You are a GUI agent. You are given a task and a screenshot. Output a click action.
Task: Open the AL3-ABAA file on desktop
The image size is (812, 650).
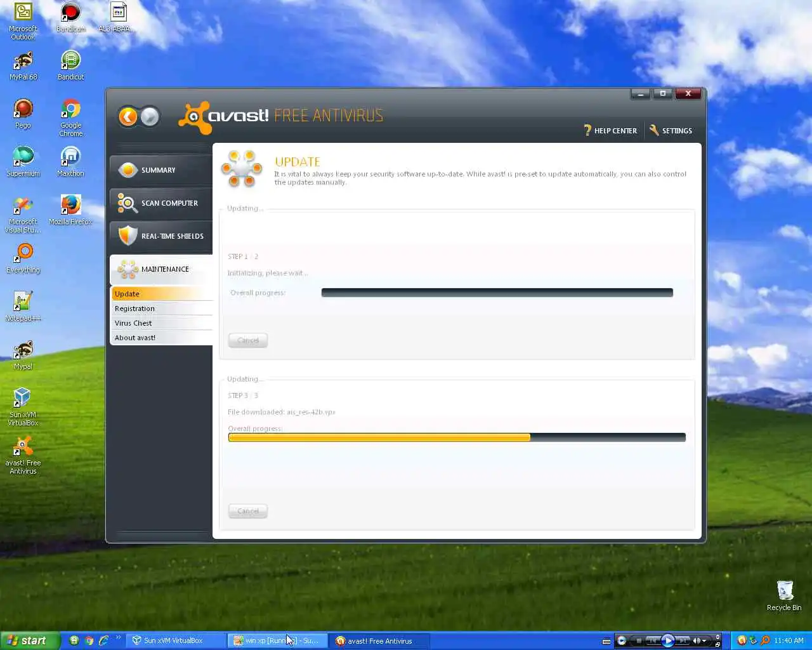[117, 18]
